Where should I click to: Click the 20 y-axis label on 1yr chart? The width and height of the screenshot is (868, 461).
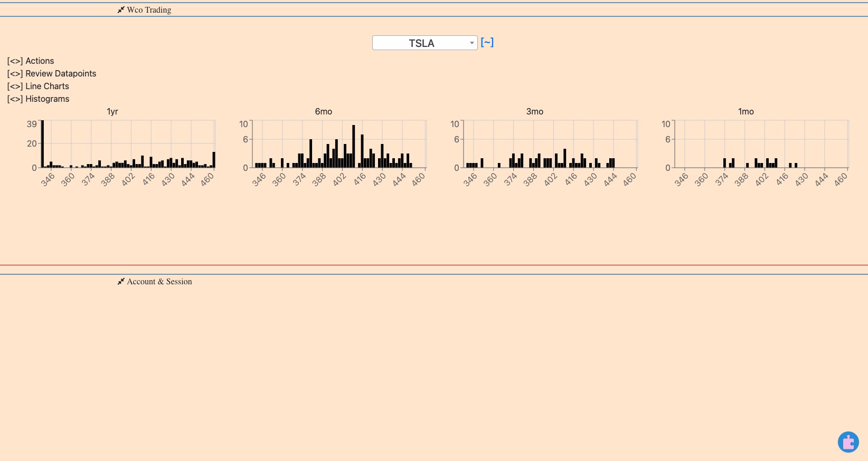pyautogui.click(x=32, y=143)
